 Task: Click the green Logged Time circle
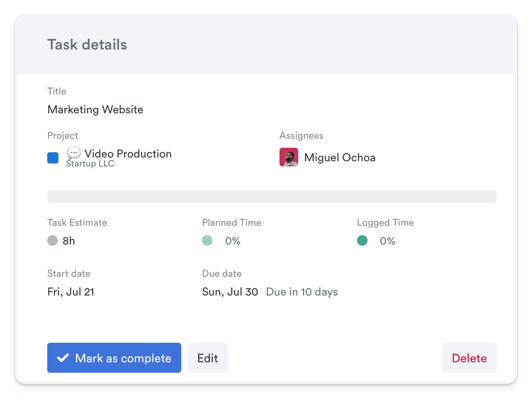point(362,240)
